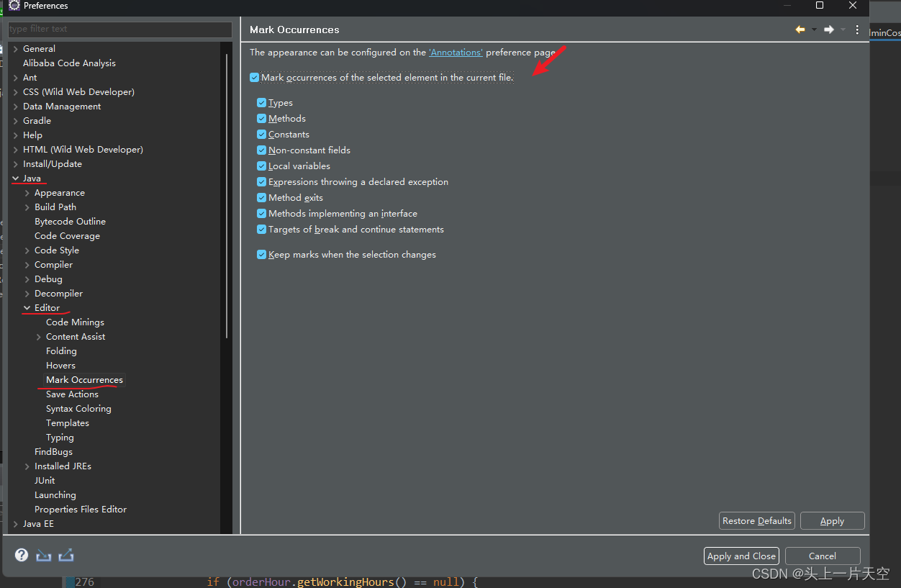Toggle Non-constant fields checkbox

tap(261, 150)
